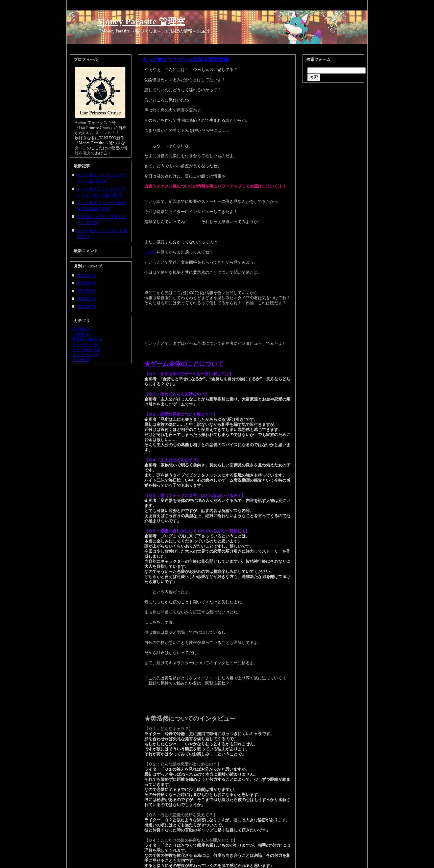434x868 pixels.
Task: Click the 最新記事 sidebar heading
Action: (82, 166)
